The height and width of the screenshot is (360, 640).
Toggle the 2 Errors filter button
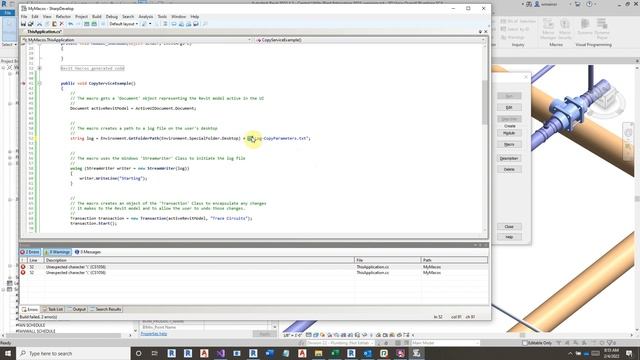30,252
